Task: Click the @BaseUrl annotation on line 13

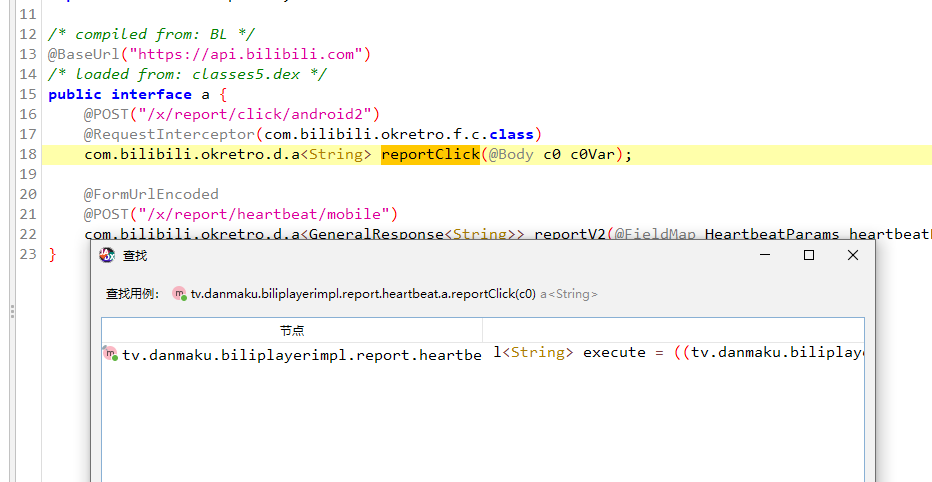Action: tap(84, 54)
